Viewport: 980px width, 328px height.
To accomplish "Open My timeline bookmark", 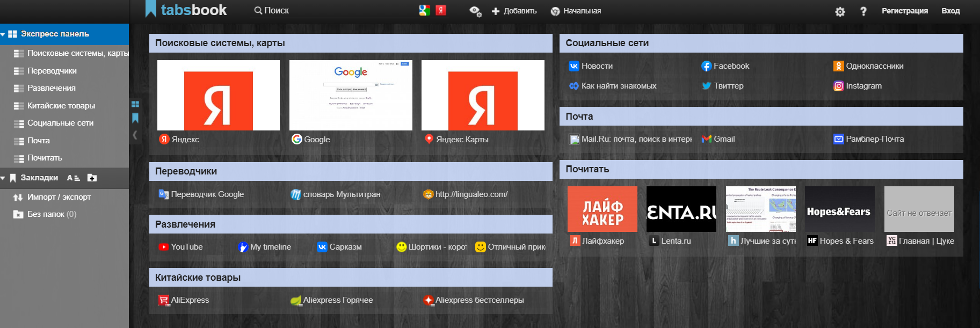I will [x=264, y=247].
